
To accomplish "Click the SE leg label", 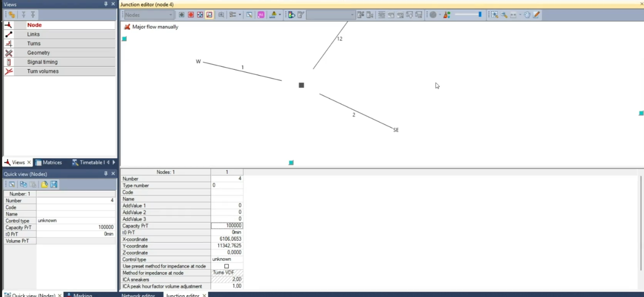I will [x=396, y=130].
